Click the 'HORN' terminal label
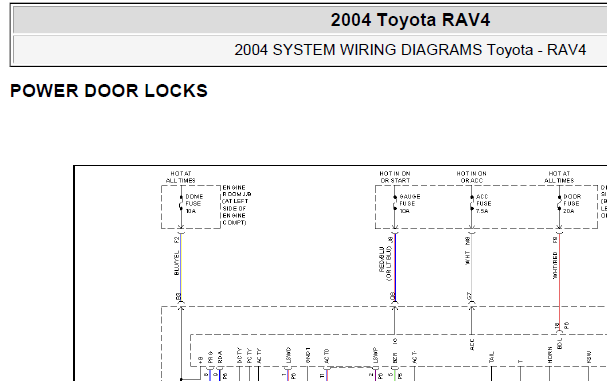 click(x=550, y=355)
